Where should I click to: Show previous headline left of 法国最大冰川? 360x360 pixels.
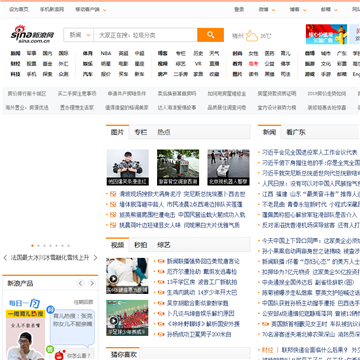(5, 258)
